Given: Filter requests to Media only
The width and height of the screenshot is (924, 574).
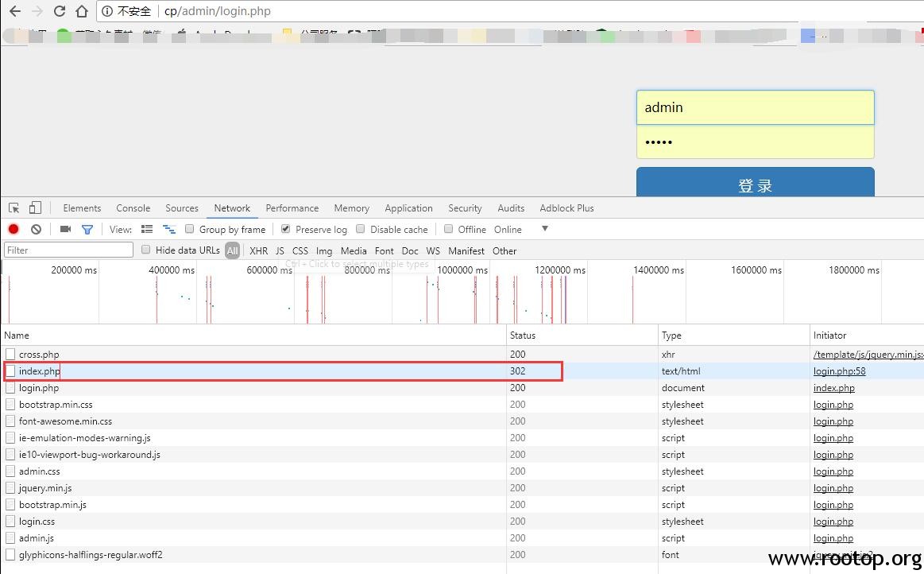Looking at the screenshot, I should coord(354,250).
